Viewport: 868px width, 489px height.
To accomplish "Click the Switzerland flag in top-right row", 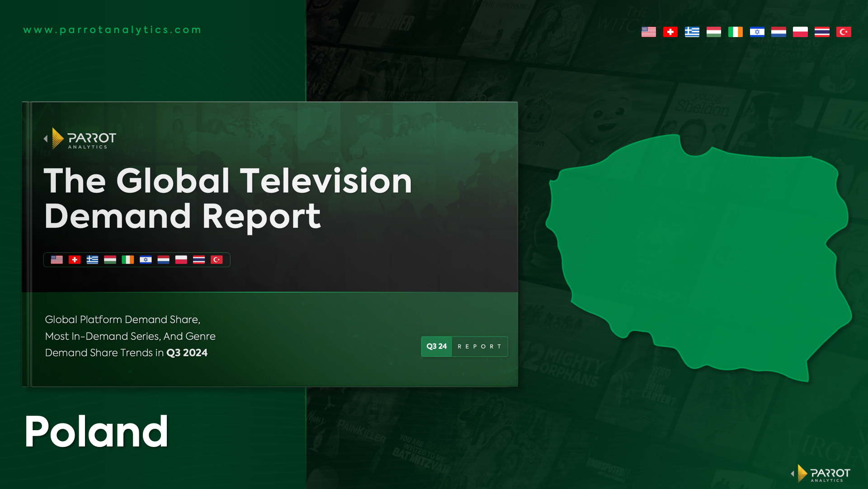I will pyautogui.click(x=670, y=32).
